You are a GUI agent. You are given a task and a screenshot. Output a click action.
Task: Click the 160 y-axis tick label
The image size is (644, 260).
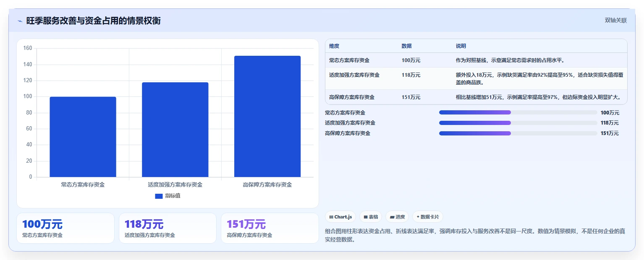pos(28,48)
